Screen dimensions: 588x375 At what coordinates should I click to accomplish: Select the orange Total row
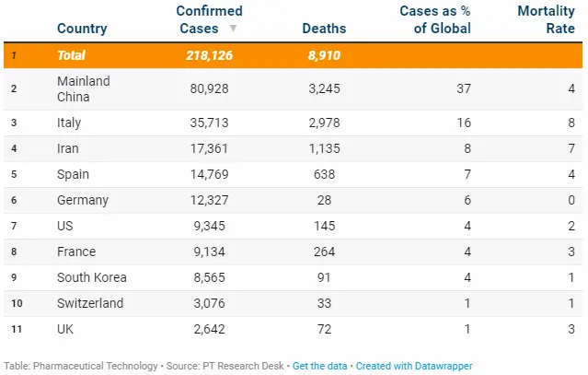point(294,55)
